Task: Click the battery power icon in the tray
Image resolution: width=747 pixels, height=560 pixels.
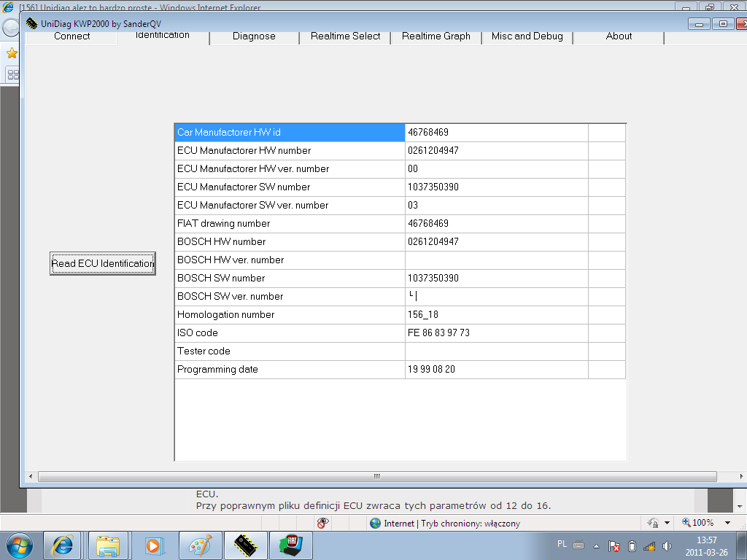Action: pos(632,546)
